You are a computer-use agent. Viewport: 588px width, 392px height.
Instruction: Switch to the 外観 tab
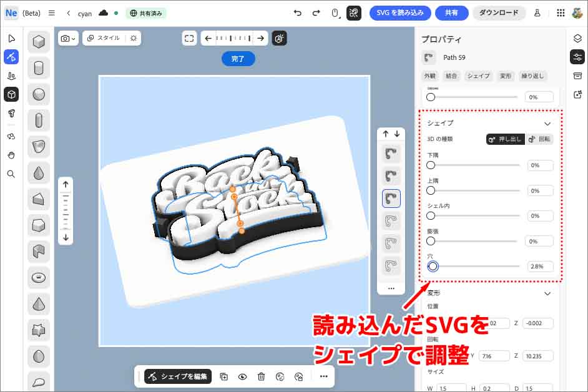point(430,76)
